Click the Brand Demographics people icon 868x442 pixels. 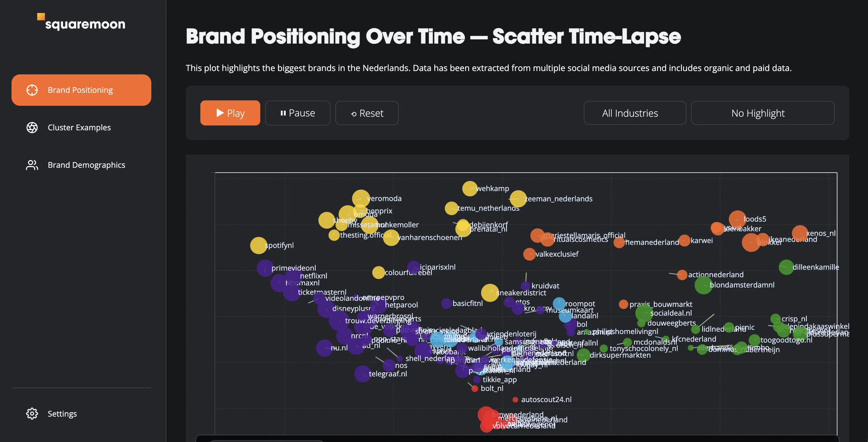(x=32, y=165)
